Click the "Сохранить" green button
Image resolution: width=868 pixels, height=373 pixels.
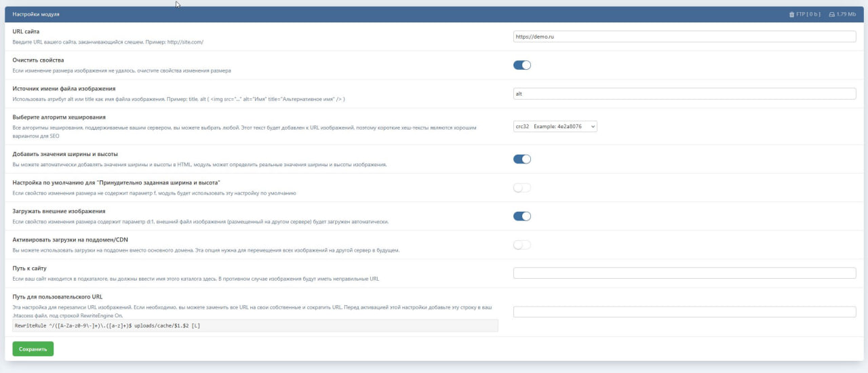(x=33, y=349)
